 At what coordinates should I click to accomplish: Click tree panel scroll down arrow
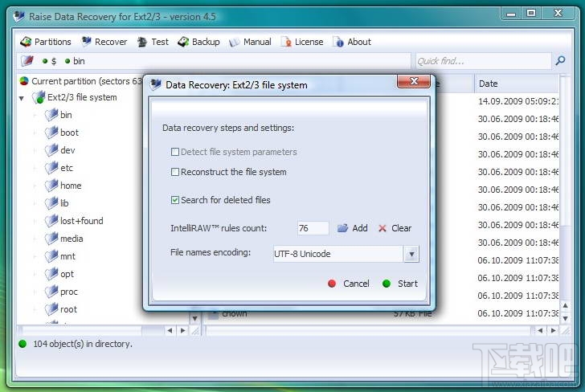pyautogui.click(x=194, y=319)
